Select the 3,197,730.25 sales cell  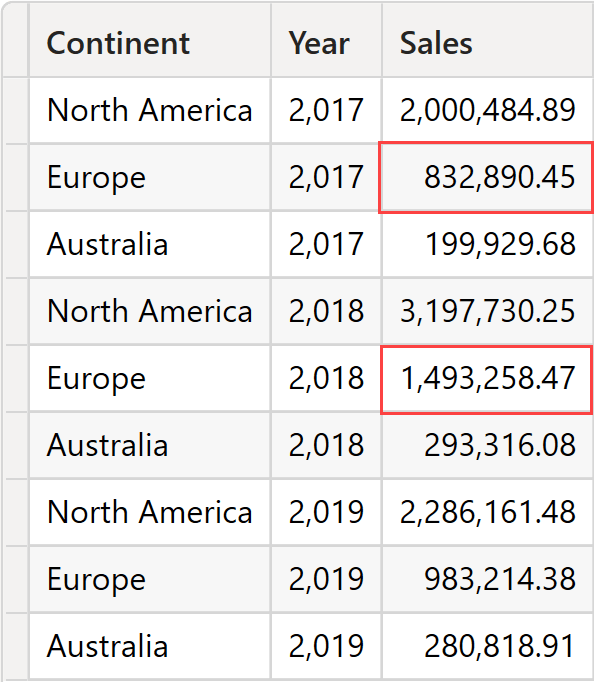(x=488, y=311)
